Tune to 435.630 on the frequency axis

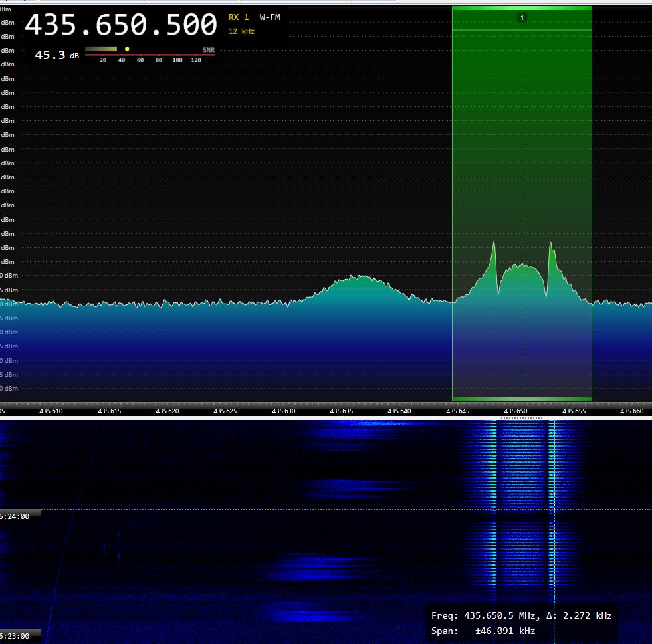pos(284,411)
